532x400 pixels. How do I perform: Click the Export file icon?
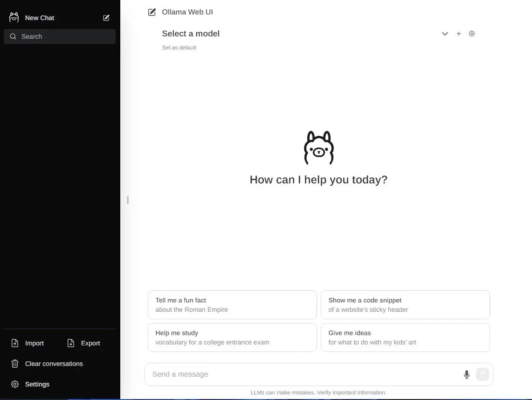(x=70, y=343)
